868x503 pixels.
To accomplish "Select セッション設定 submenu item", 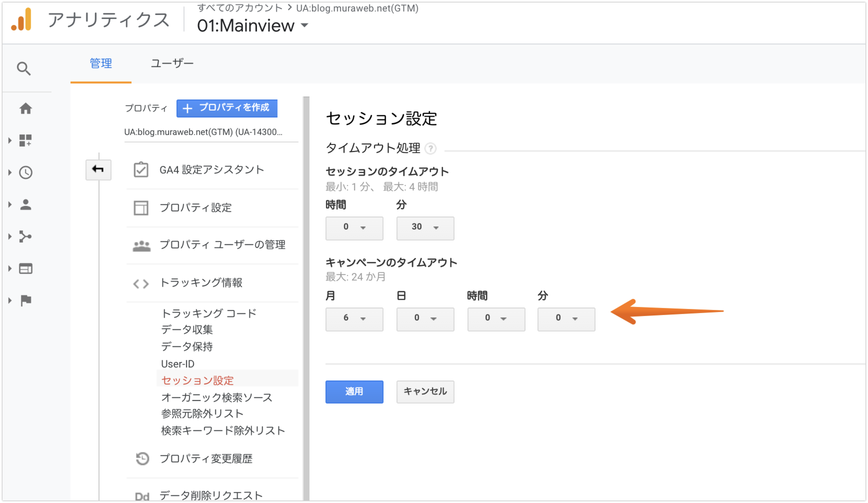I will 197,380.
